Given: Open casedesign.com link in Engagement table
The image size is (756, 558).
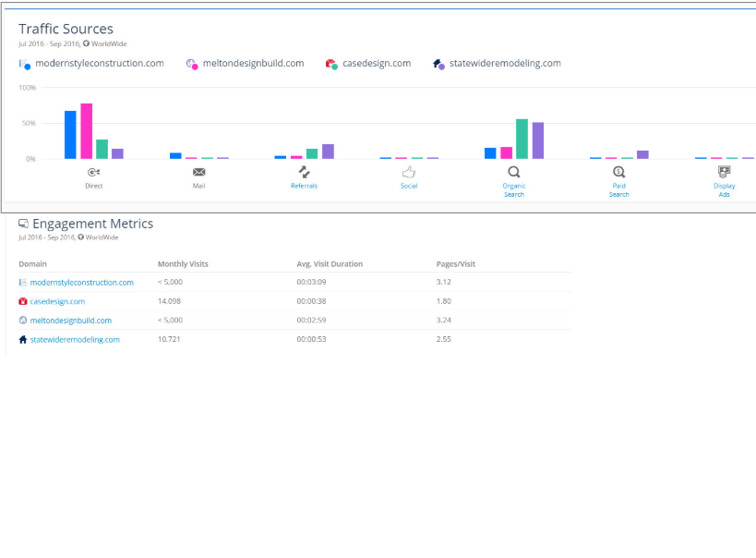Looking at the screenshot, I should [57, 301].
